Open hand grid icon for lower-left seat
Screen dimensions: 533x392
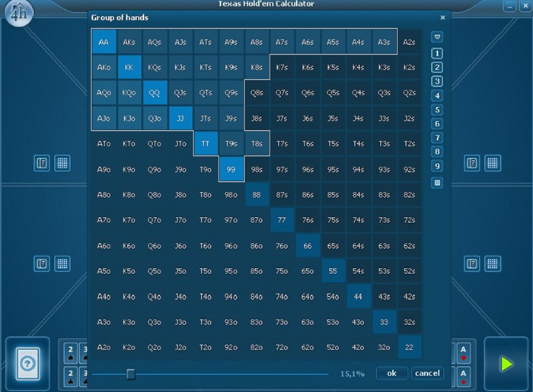(62, 263)
